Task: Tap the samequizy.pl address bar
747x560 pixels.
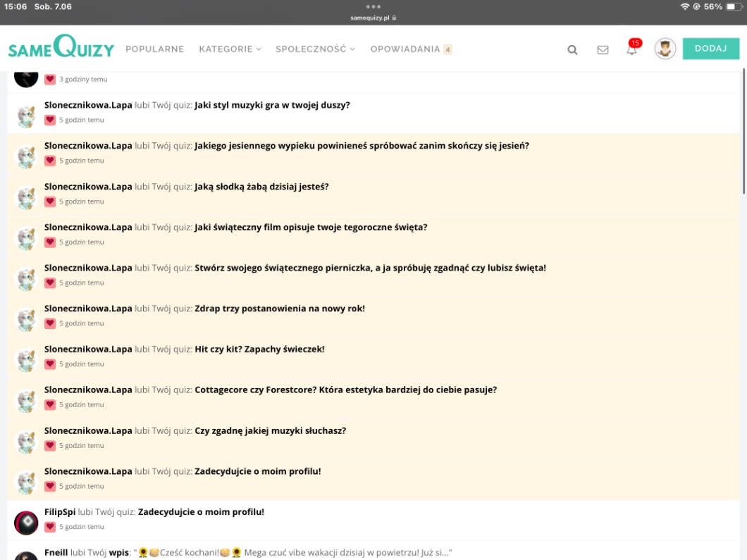Action: 373,18
